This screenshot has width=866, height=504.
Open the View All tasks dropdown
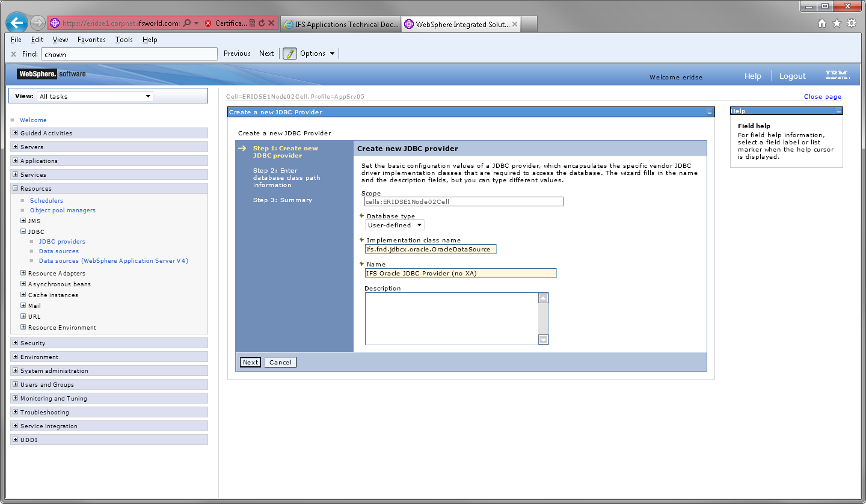point(95,96)
